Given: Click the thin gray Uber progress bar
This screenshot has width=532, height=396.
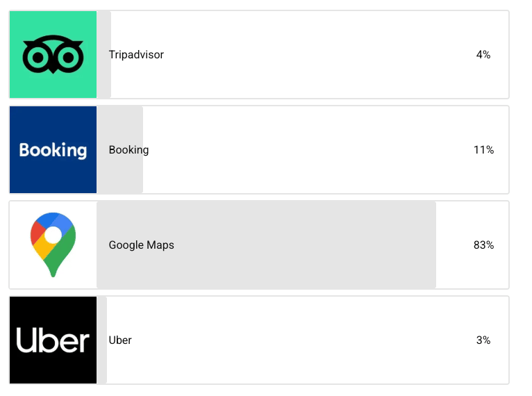Looking at the screenshot, I should pos(102,340).
